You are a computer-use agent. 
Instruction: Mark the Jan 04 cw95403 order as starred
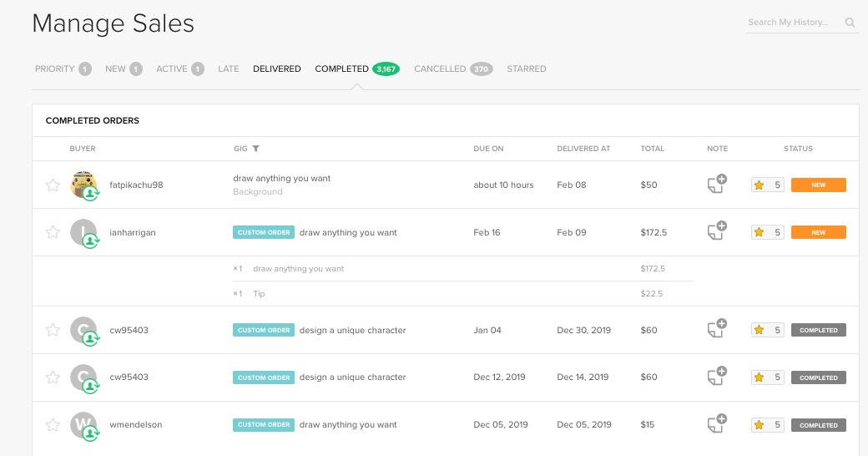tap(53, 330)
